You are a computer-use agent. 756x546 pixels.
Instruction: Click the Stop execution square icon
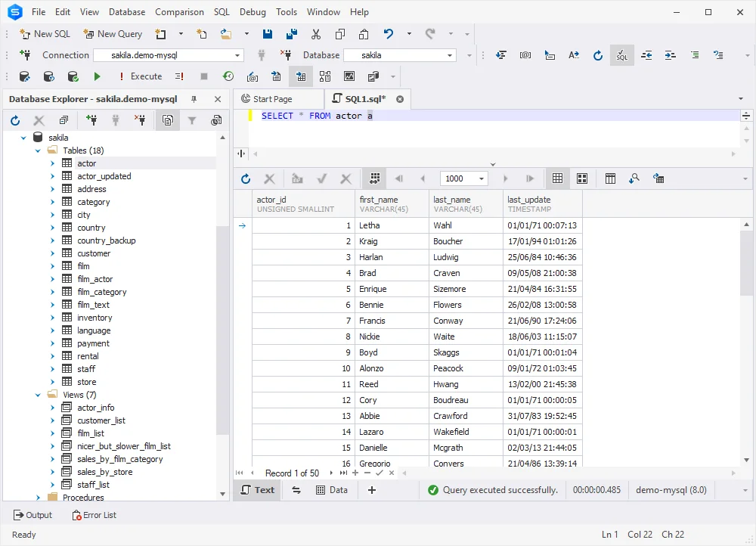(x=204, y=76)
